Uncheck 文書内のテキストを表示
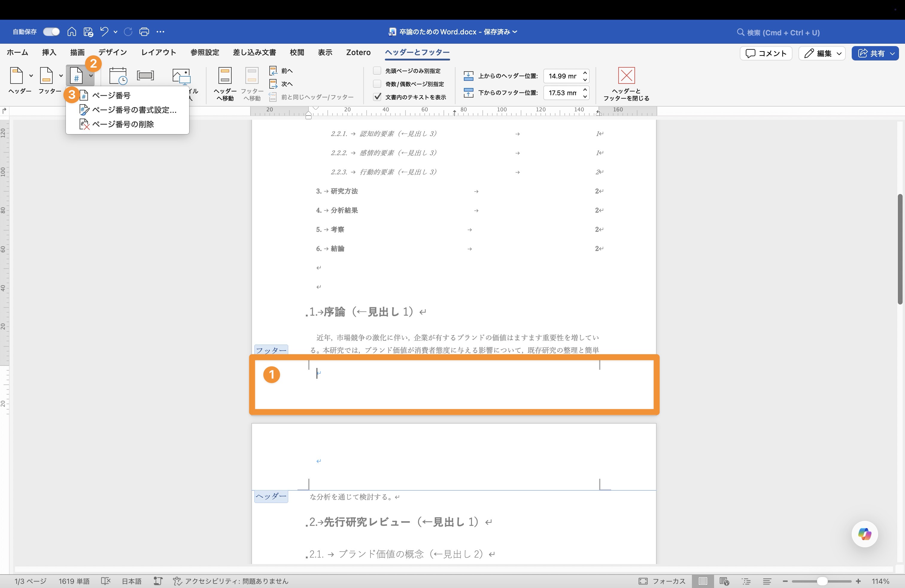The image size is (905, 588). pos(377,97)
